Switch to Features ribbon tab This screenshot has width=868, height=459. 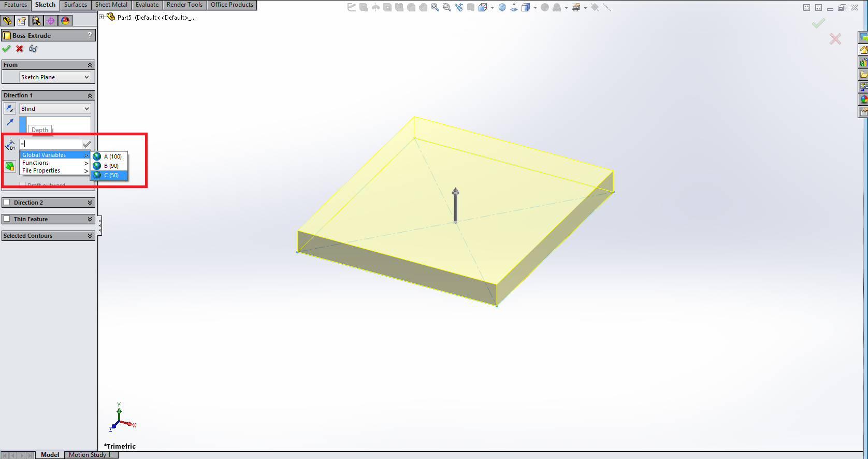tap(16, 5)
